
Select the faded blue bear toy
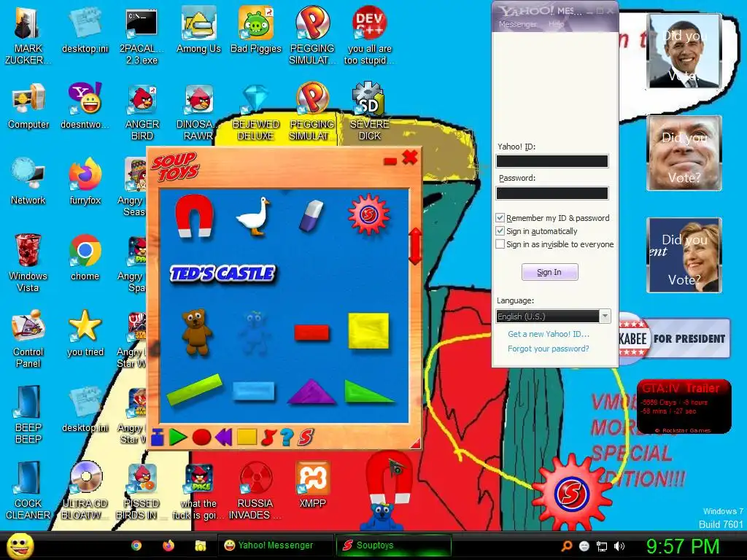(255, 332)
